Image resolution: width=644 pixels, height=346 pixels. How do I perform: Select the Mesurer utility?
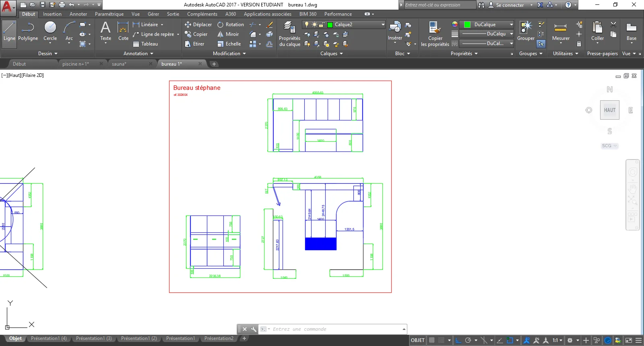[x=561, y=32]
